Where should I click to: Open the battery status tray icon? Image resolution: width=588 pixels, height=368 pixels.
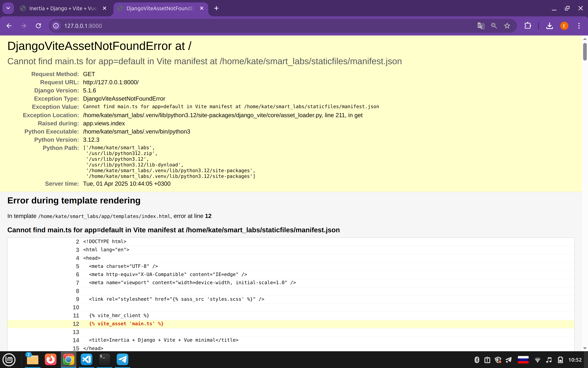560,360
